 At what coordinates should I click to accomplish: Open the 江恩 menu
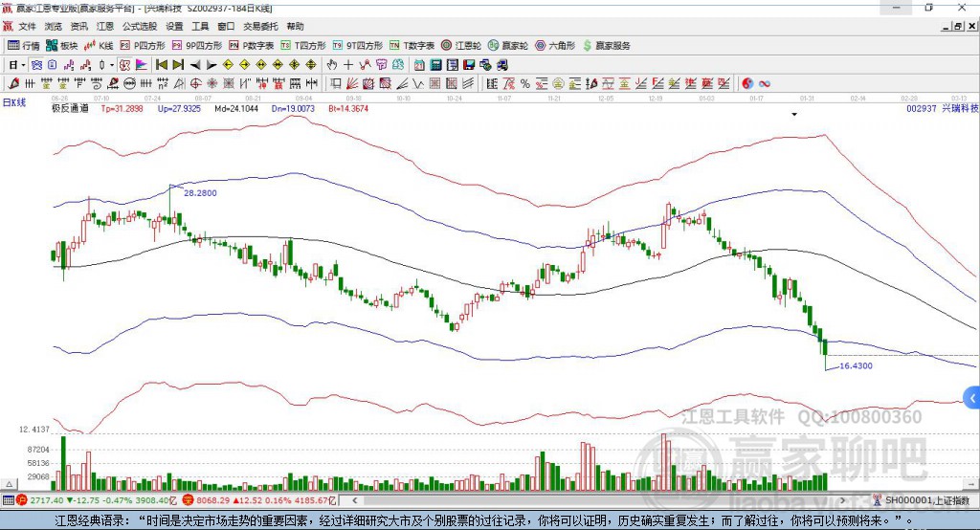point(105,26)
